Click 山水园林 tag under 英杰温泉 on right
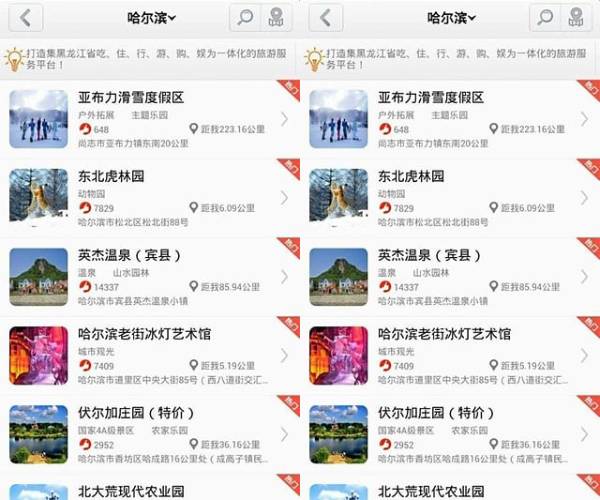600x500 pixels. click(431, 272)
